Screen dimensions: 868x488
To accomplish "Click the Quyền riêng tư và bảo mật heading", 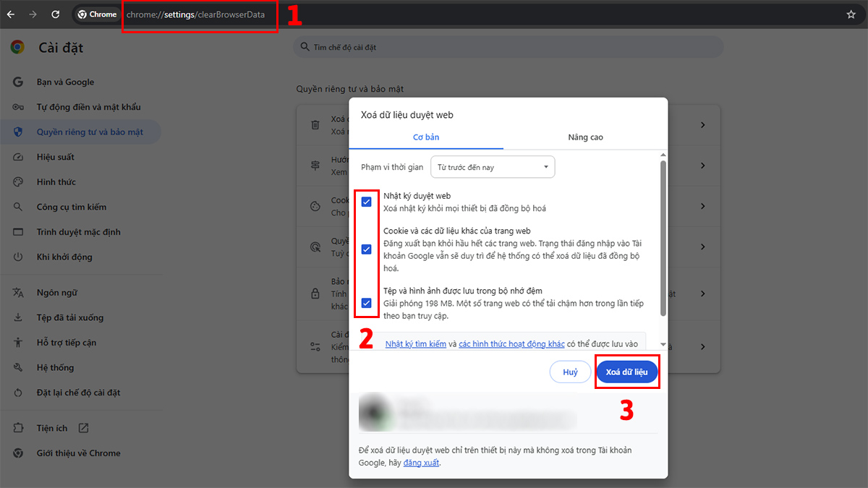I will tap(350, 89).
